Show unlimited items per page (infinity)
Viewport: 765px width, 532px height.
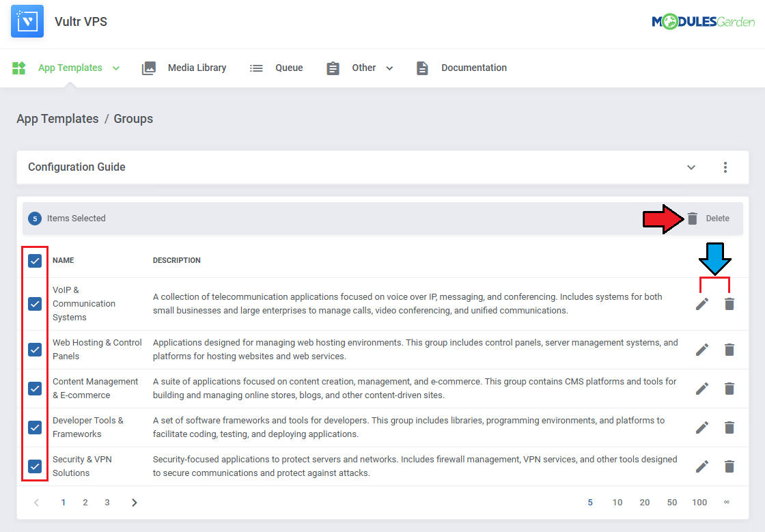(x=727, y=502)
